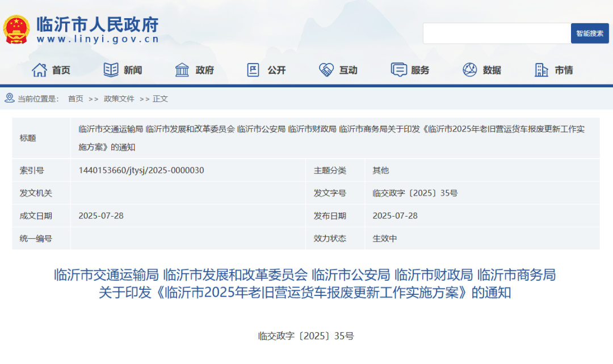Click the 智能搜索 search button
The image size is (613, 364).
point(590,33)
